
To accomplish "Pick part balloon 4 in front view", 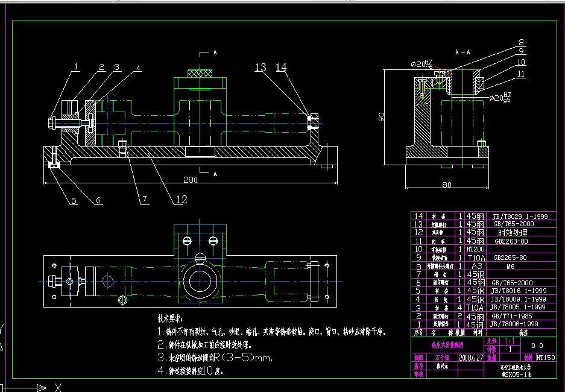I will coord(138,68).
